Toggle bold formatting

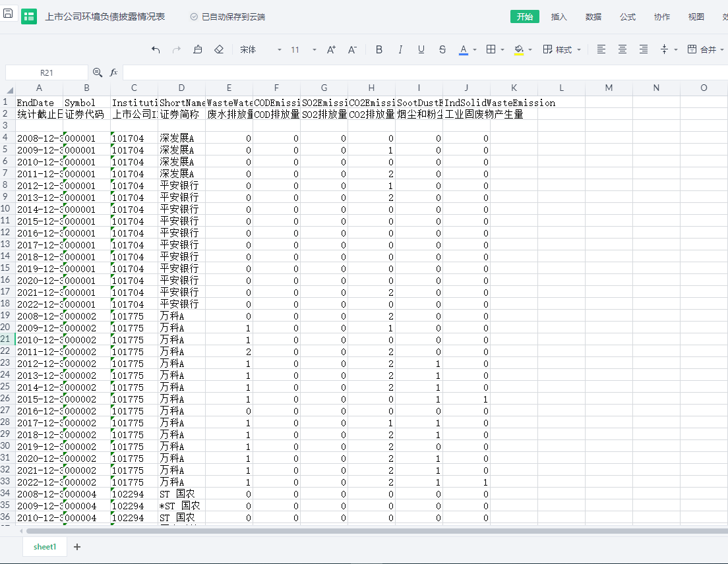(379, 49)
